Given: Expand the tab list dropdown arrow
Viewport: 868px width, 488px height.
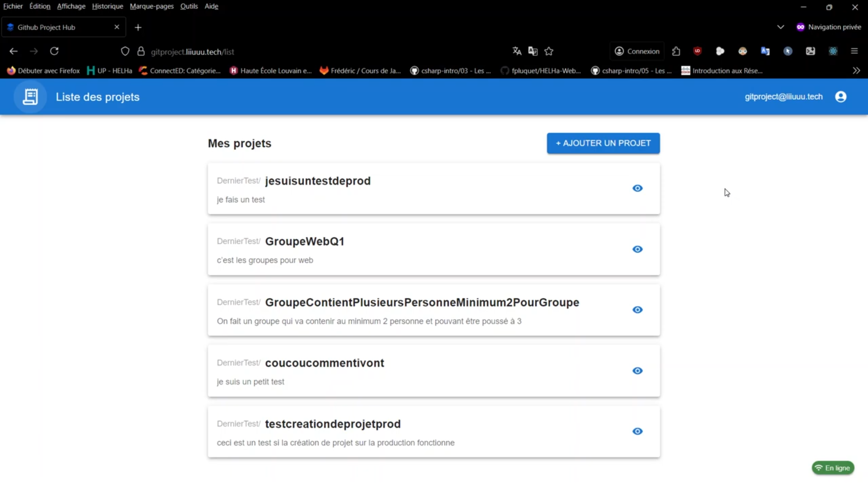Looking at the screenshot, I should pos(780,27).
